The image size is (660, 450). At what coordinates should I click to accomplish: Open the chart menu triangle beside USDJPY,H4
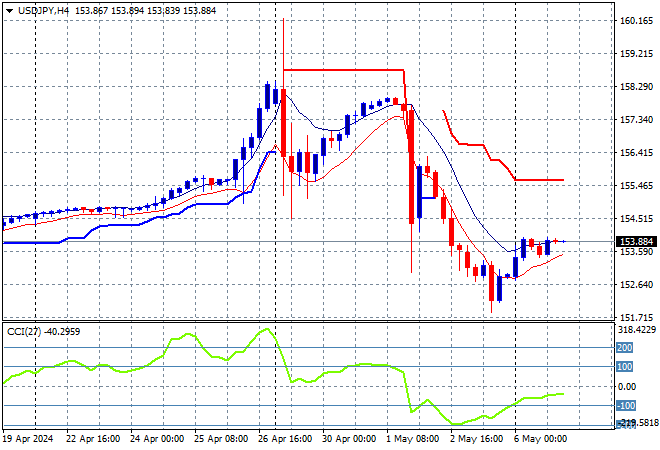click(x=9, y=11)
